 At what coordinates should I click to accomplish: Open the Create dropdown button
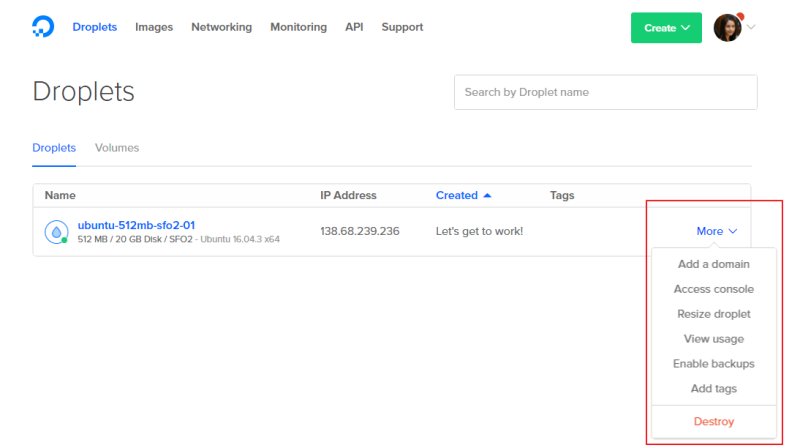tap(666, 28)
